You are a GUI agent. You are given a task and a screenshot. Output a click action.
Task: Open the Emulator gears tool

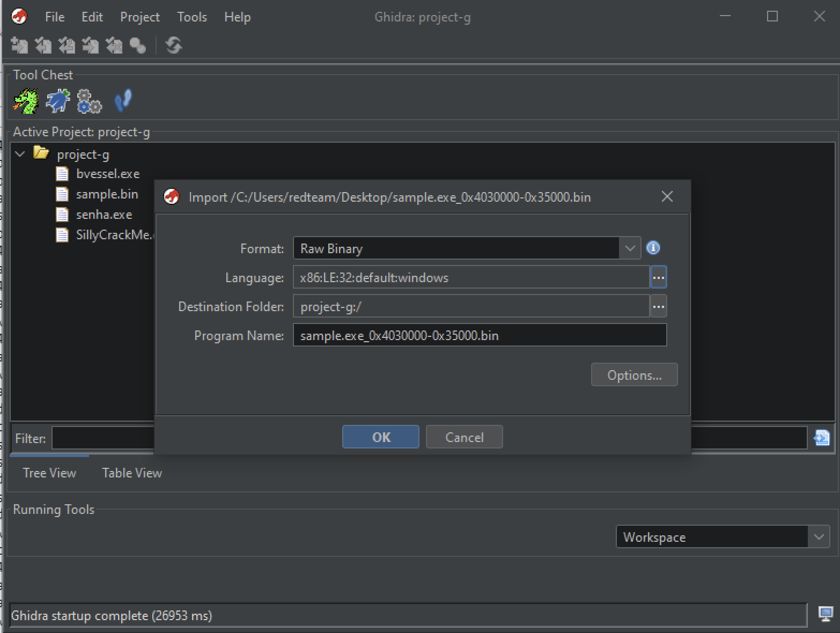coord(89,101)
